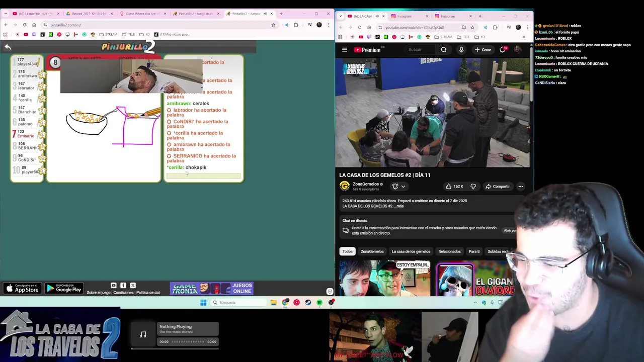Dislike the YouTube video
Screen dimensions: 644x362
(473, 187)
